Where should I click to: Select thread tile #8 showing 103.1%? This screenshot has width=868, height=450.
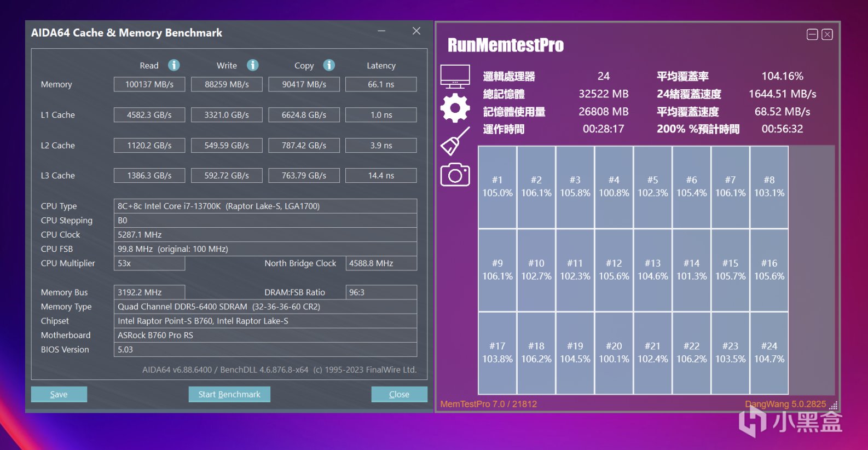click(769, 187)
